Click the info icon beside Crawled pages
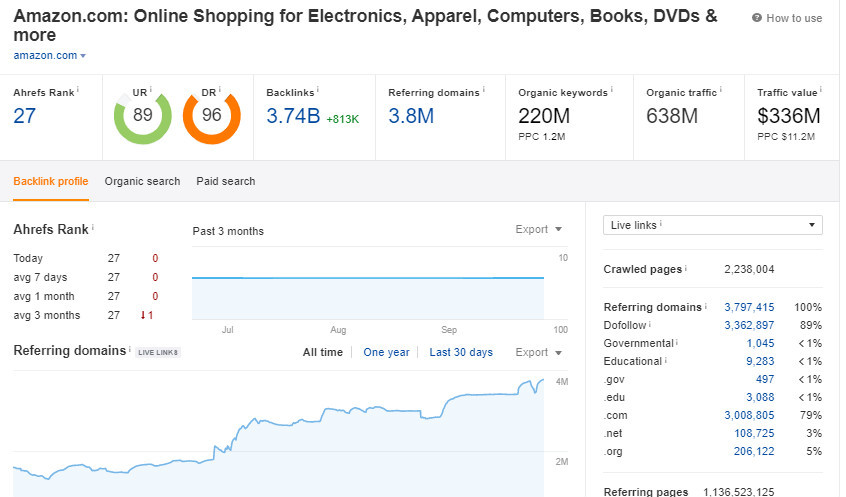This screenshot has width=846, height=497. 686,268
